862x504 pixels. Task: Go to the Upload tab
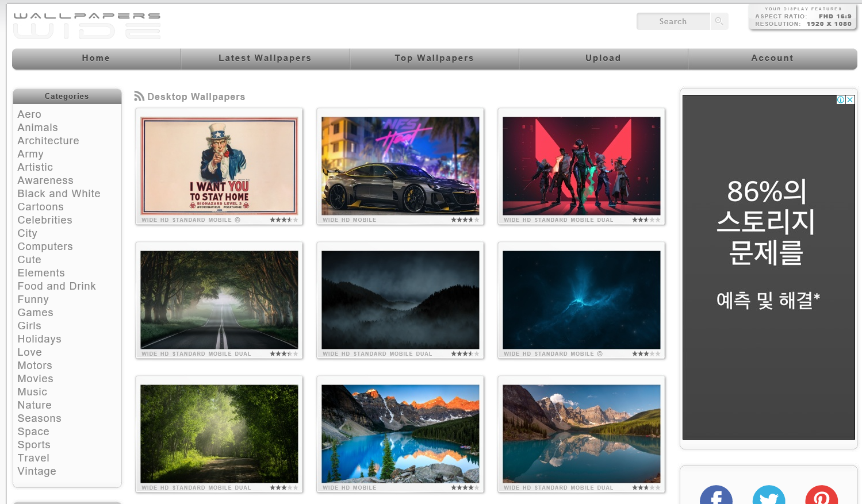[x=603, y=58]
